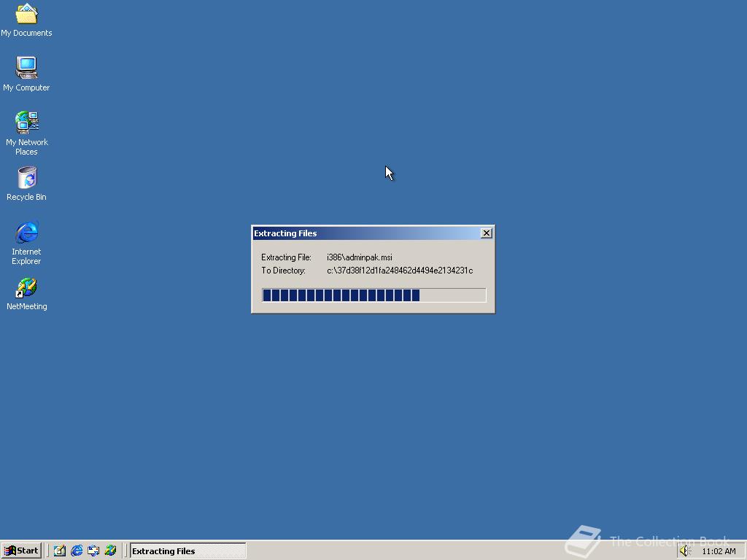The height and width of the screenshot is (560, 747).
Task: Launch Internet Explorer from quick launch
Action: pyautogui.click(x=77, y=551)
